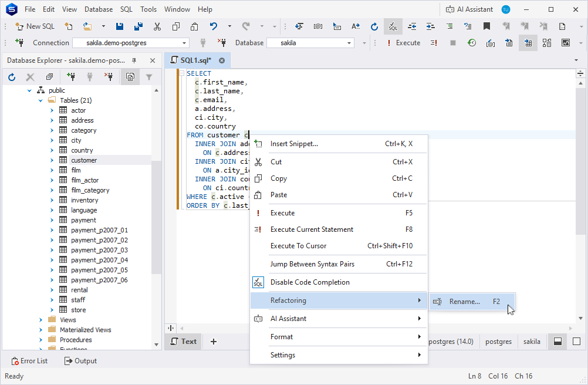Screen dimensions: 588x385
Task: Toggle code completion SQL toolbar button
Action: [393, 26]
